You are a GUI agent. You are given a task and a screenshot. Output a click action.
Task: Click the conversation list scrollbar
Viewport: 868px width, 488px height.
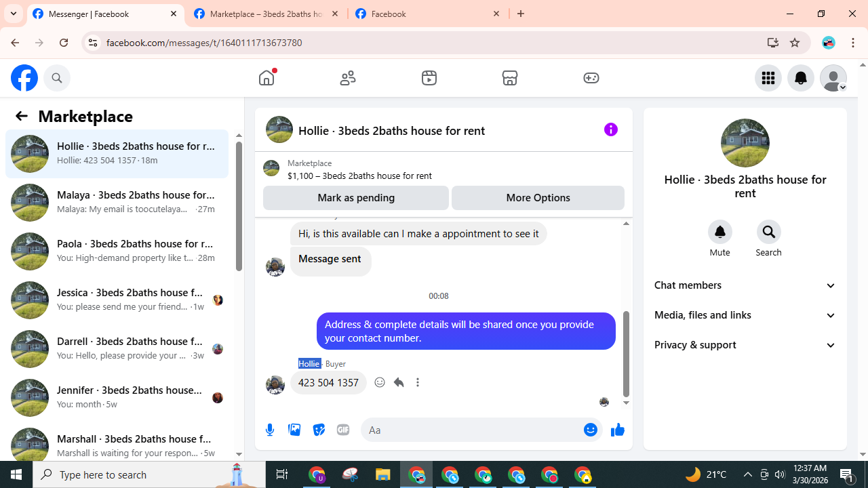tap(239, 206)
